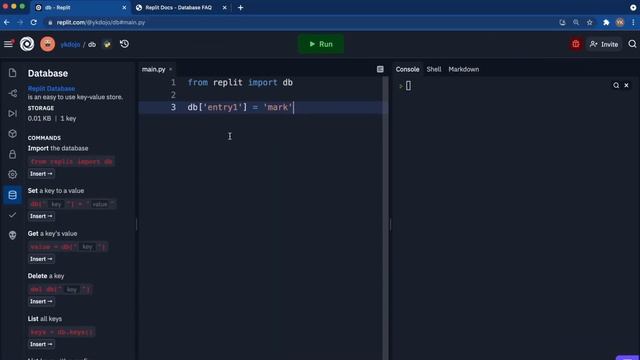The height and width of the screenshot is (360, 640).
Task: Insert the Import the database command
Action: (41, 173)
